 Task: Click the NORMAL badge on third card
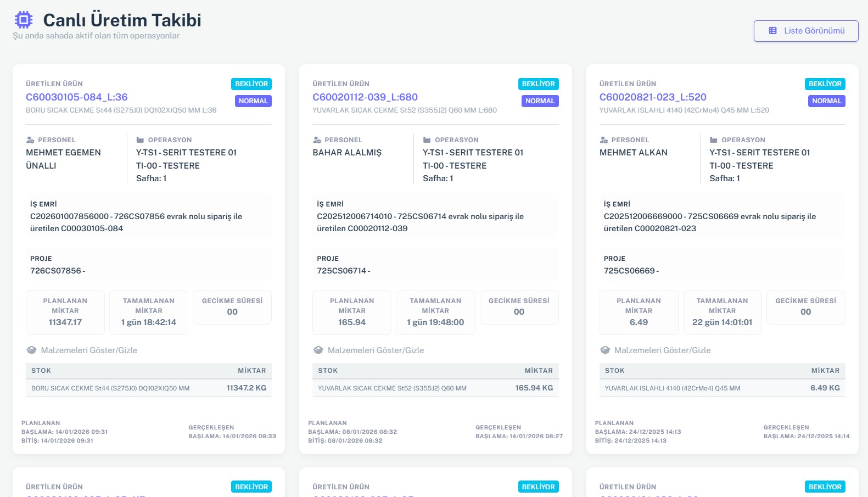pyautogui.click(x=826, y=101)
